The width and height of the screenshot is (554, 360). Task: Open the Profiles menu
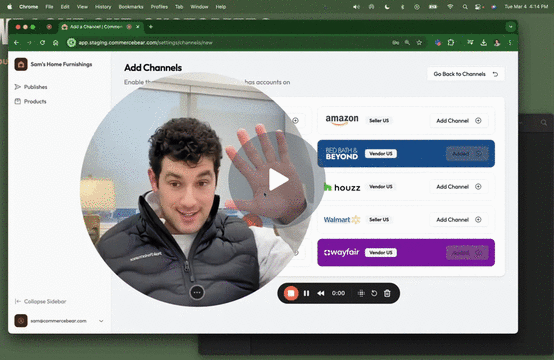(159, 7)
